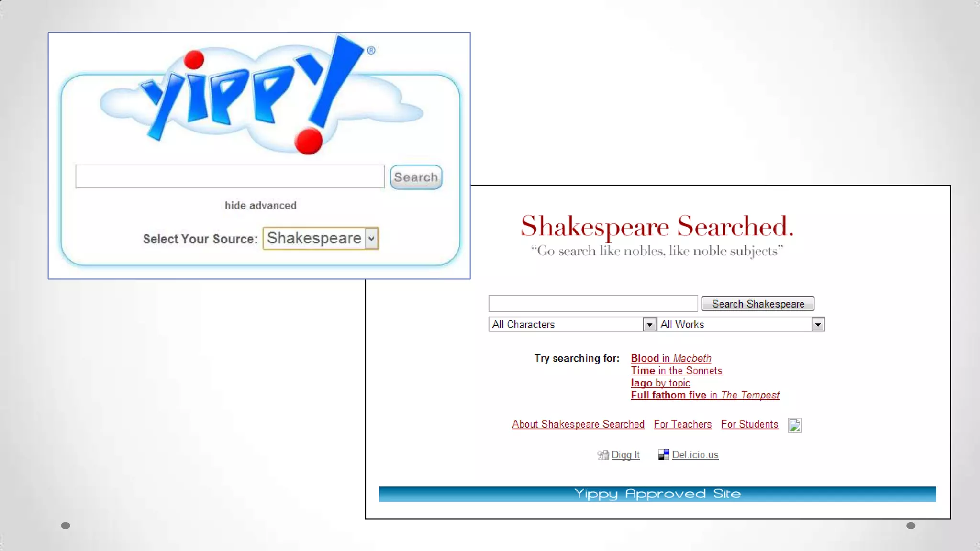Image resolution: width=980 pixels, height=551 pixels.
Task: Click into the Yippy search text field
Action: [x=230, y=176]
